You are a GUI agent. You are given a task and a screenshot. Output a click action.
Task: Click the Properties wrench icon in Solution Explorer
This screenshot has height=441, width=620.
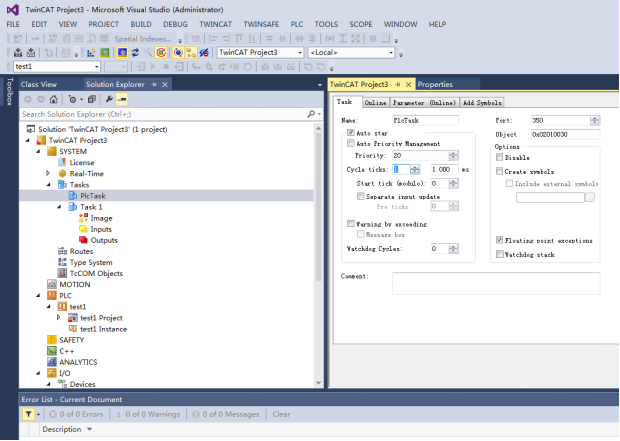(109, 99)
